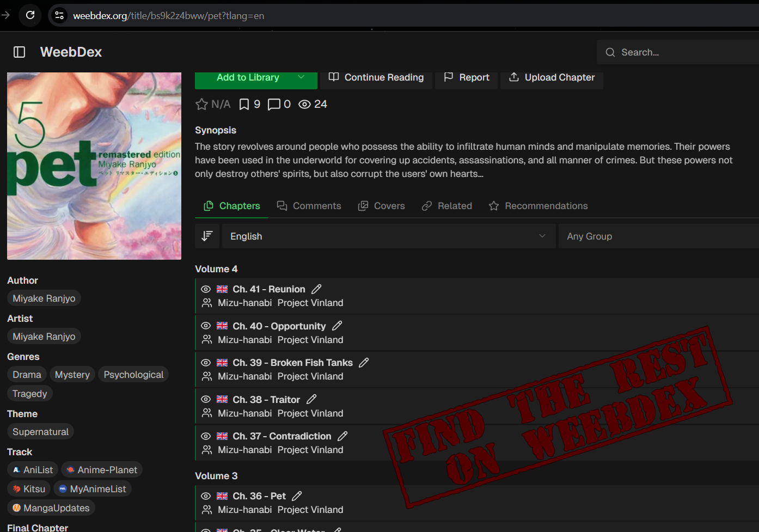
Task: Mark Ch. 36 - Pet as read
Action: tap(206, 496)
